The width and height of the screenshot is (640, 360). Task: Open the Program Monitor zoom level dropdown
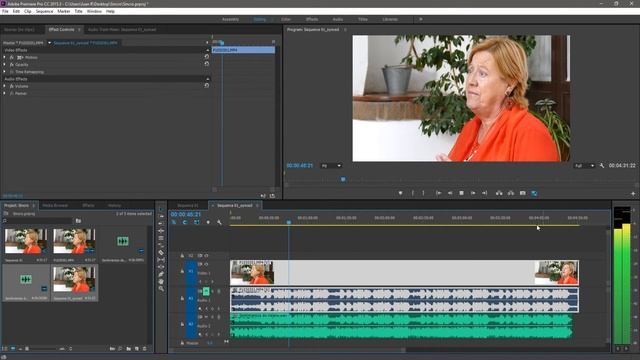331,166
